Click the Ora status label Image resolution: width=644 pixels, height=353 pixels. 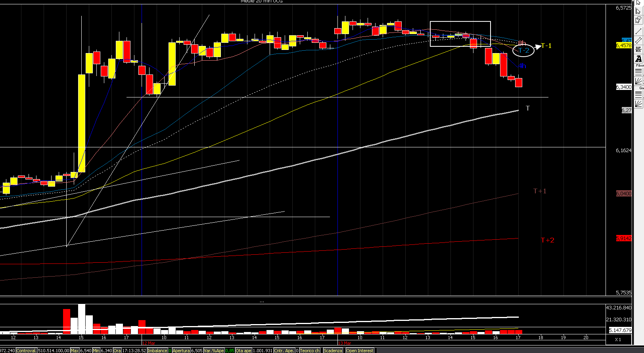[117, 351]
